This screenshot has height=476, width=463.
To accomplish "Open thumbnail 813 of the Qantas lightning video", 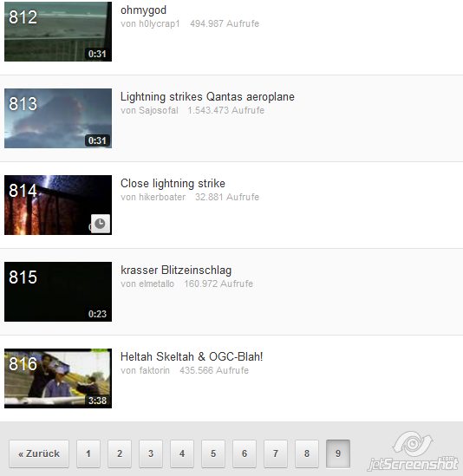I will coord(58,119).
